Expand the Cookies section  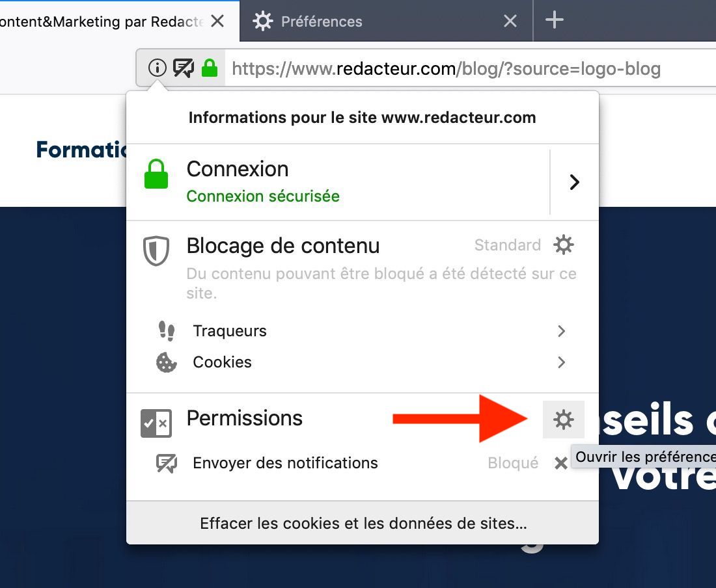pyautogui.click(x=561, y=362)
